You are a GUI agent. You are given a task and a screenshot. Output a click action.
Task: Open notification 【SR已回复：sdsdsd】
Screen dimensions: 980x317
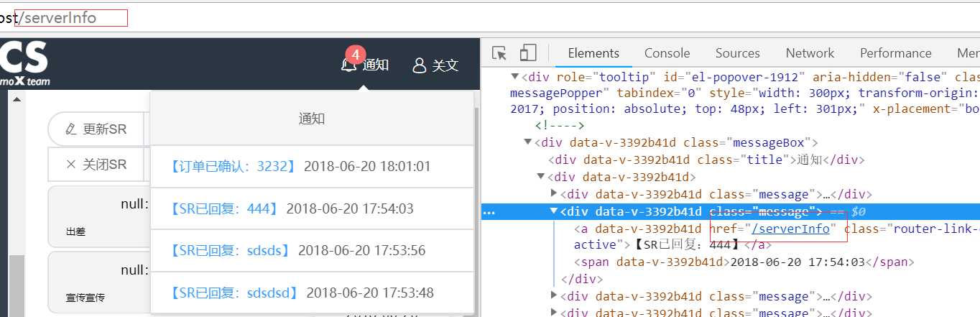tap(234, 293)
